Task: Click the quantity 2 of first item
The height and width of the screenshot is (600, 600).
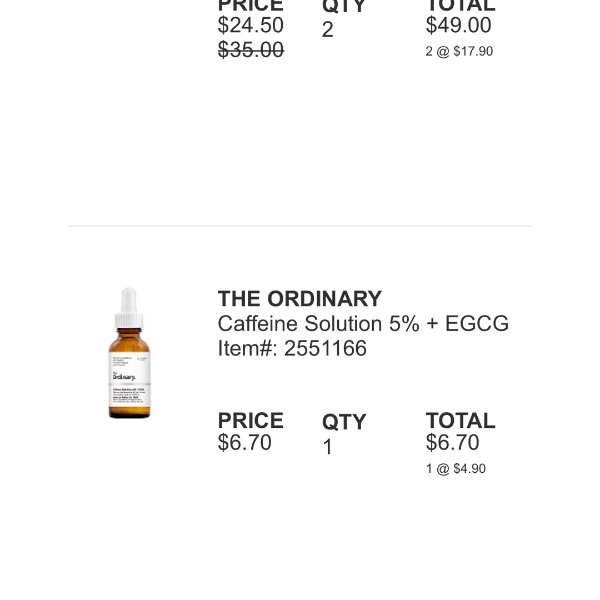Action: point(328,29)
